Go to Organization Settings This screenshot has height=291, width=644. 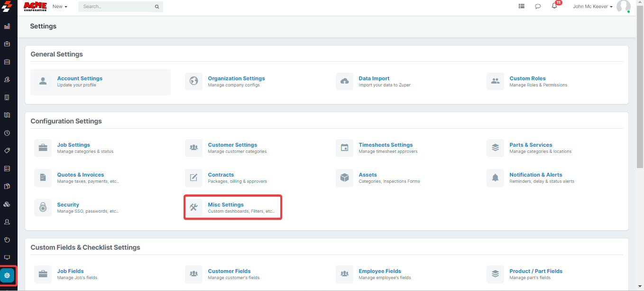coord(236,78)
